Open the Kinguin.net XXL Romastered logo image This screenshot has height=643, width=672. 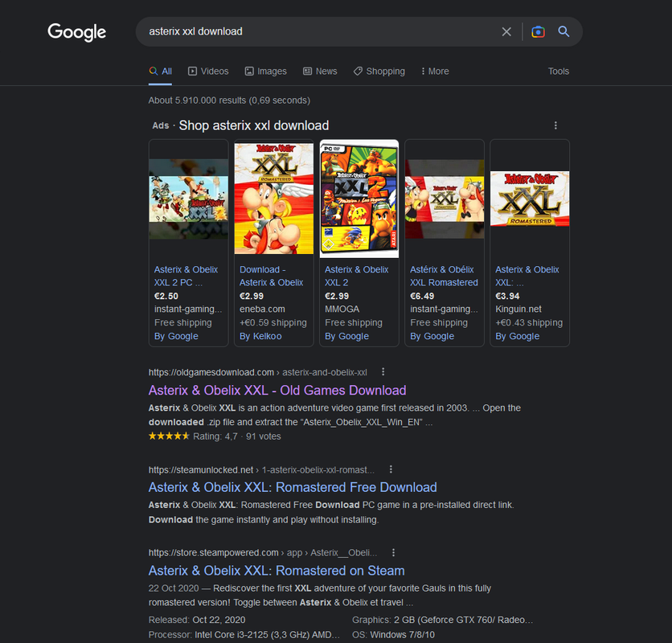click(530, 199)
